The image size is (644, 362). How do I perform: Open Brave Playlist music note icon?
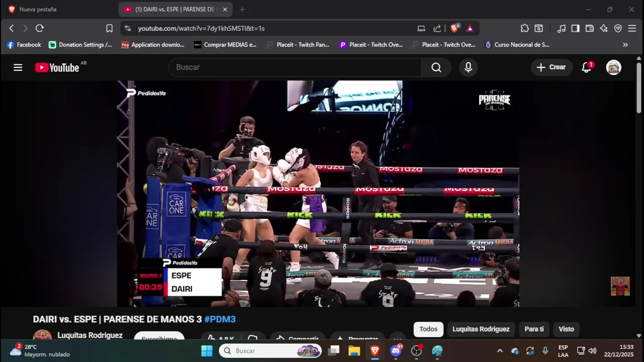pos(561,29)
